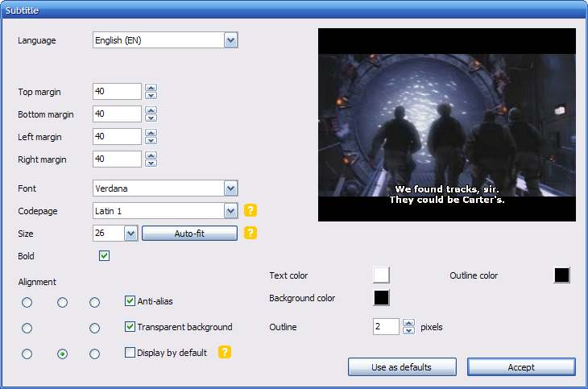Increase Left margin with up arrow

[151, 133]
